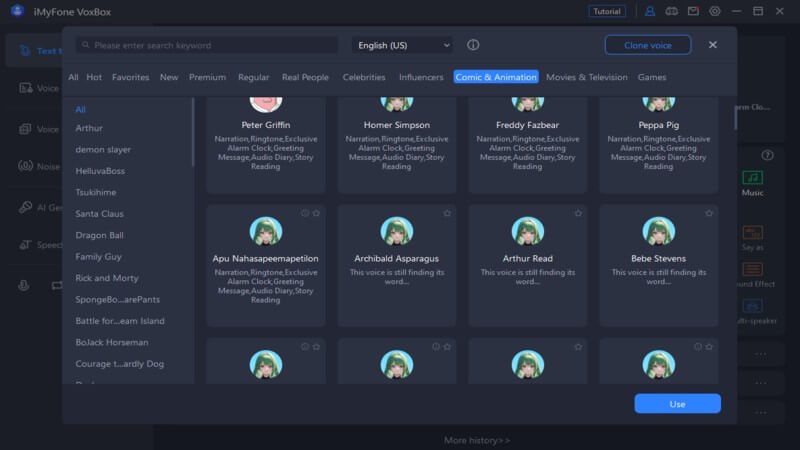Click the search keyword input field
This screenshot has height=450, width=800.
coord(207,45)
